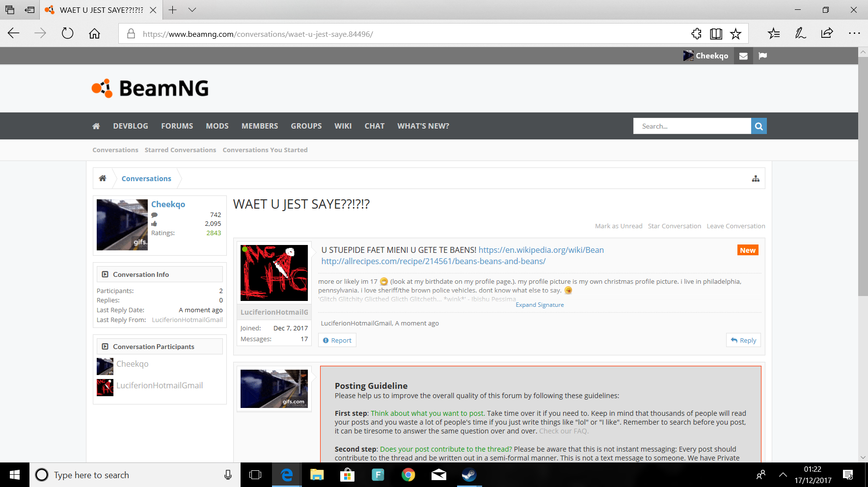Viewport: 868px width, 487px height.
Task: Open Chrome from the taskbar
Action: pyautogui.click(x=408, y=475)
